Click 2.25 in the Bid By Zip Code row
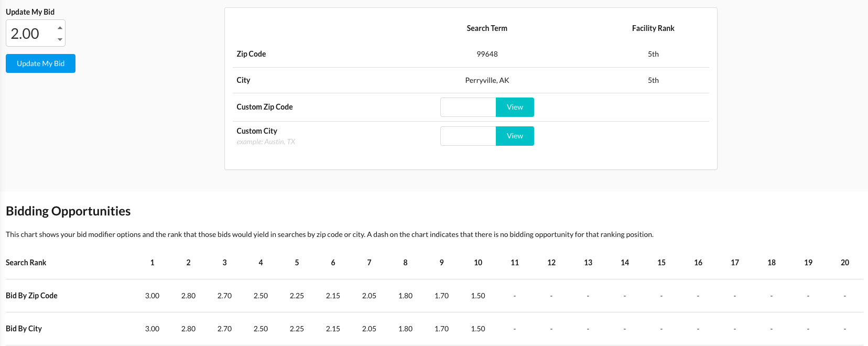Image resolution: width=868 pixels, height=346 pixels. click(x=297, y=296)
